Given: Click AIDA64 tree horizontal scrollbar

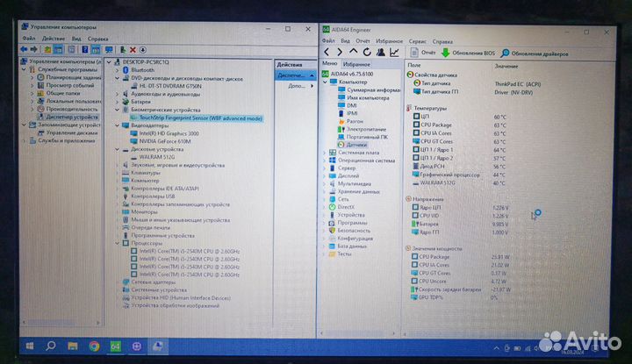Looking at the screenshot, I should tap(357, 333).
